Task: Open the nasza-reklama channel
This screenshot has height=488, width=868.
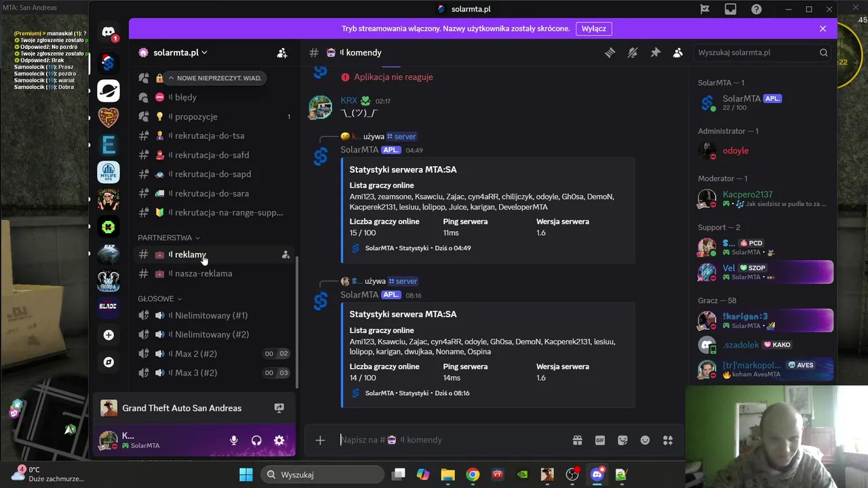Action: point(214,274)
